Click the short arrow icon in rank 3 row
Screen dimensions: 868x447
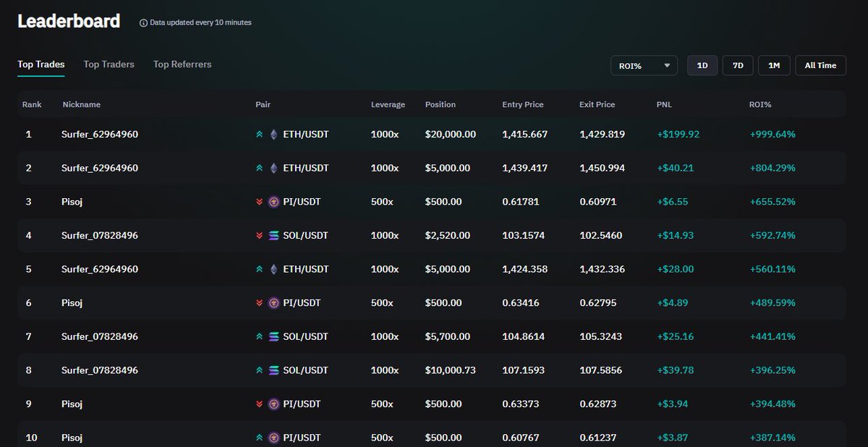coord(260,202)
